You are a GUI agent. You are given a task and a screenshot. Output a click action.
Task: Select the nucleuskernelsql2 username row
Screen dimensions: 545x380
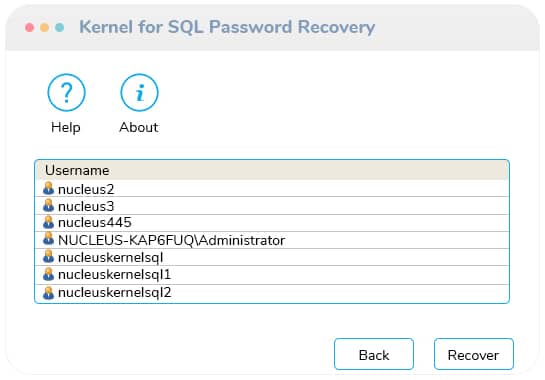tap(272, 293)
